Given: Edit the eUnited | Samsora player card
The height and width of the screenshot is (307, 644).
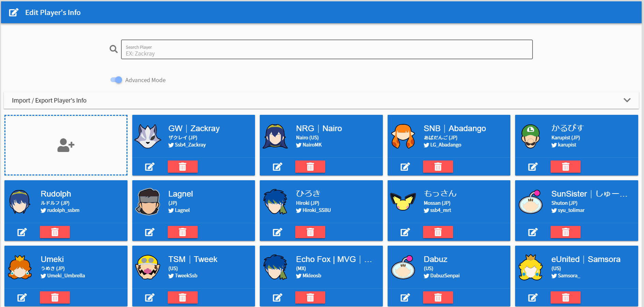Looking at the screenshot, I should 533,297.
